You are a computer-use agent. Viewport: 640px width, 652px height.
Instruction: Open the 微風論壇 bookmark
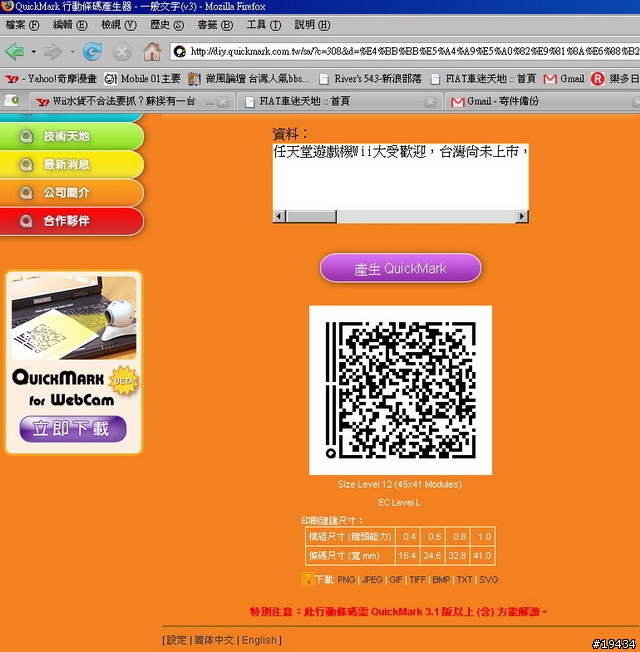click(249, 79)
